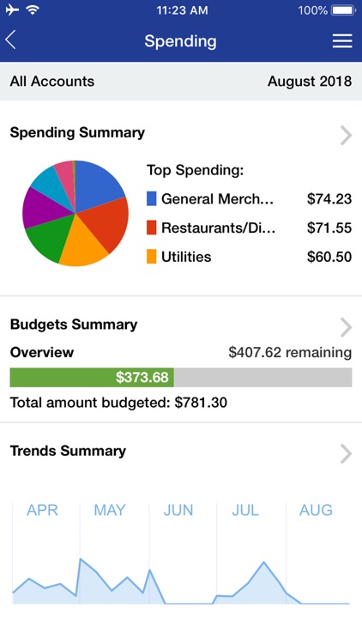362x644 pixels.
Task: Open Budgets Summary chevron arrow
Action: coord(346,327)
